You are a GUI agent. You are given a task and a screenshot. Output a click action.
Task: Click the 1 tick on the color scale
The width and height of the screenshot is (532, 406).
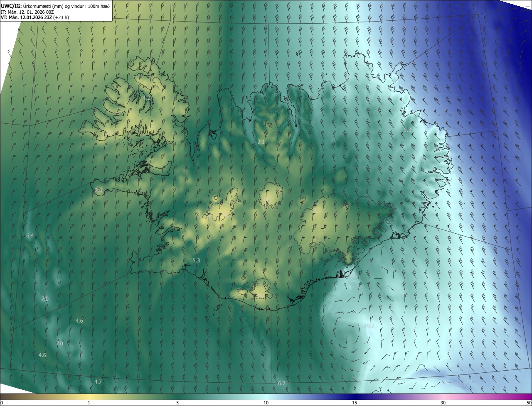tap(89, 403)
